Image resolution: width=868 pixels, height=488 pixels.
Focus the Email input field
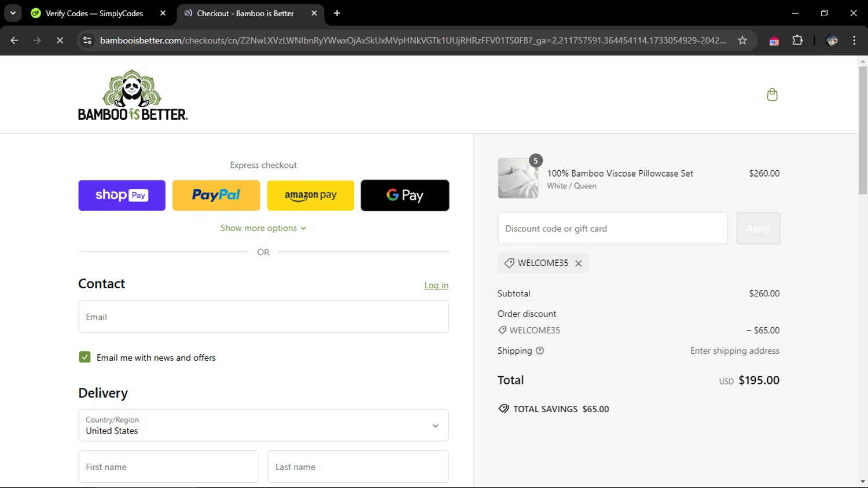pos(263,317)
